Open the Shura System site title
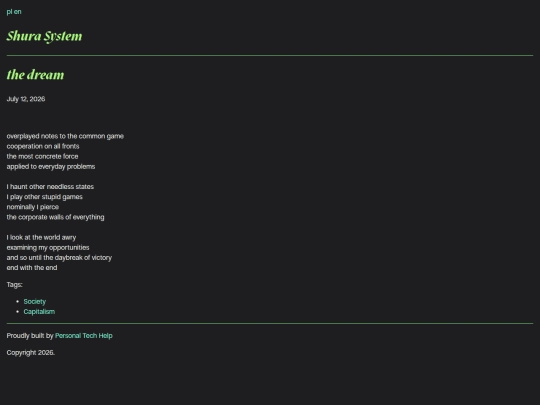 pos(44,36)
